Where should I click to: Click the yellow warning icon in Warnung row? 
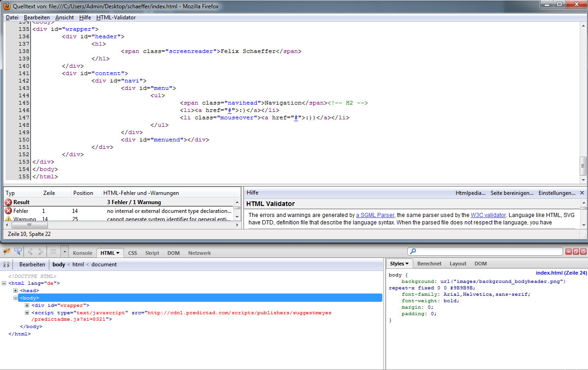8,219
